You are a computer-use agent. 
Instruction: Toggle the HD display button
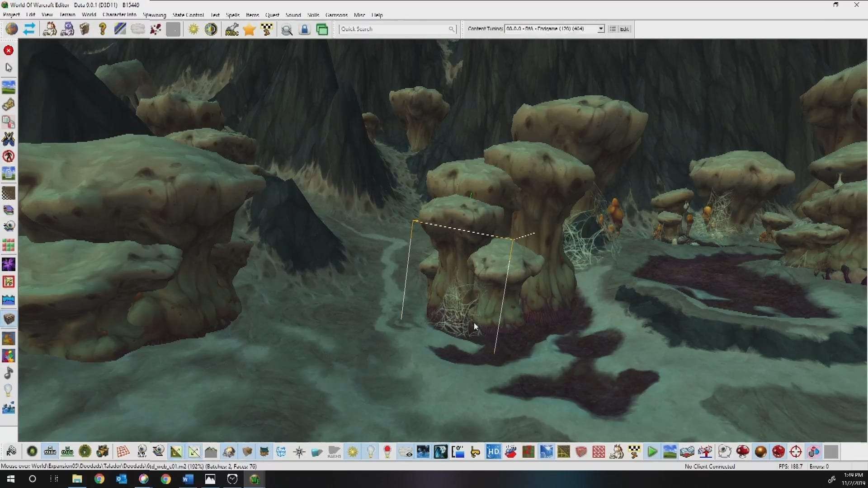[x=493, y=451]
